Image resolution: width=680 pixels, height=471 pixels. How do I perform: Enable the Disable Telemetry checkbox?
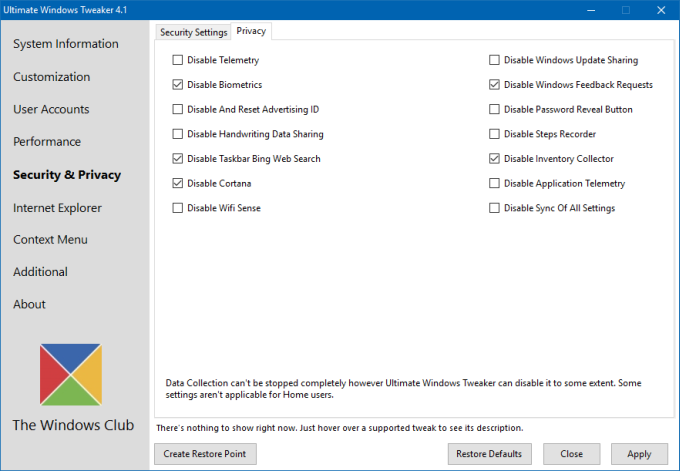tap(178, 61)
